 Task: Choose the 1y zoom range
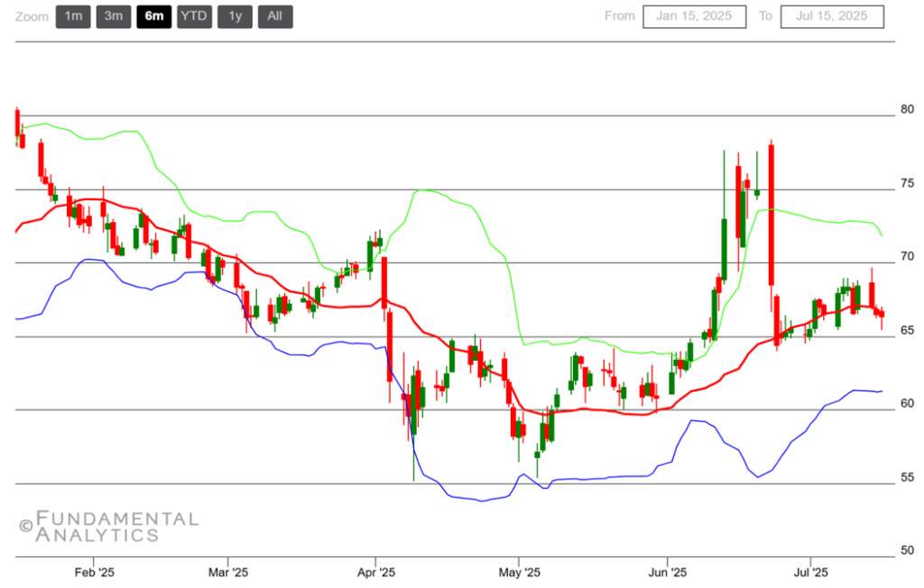235,16
